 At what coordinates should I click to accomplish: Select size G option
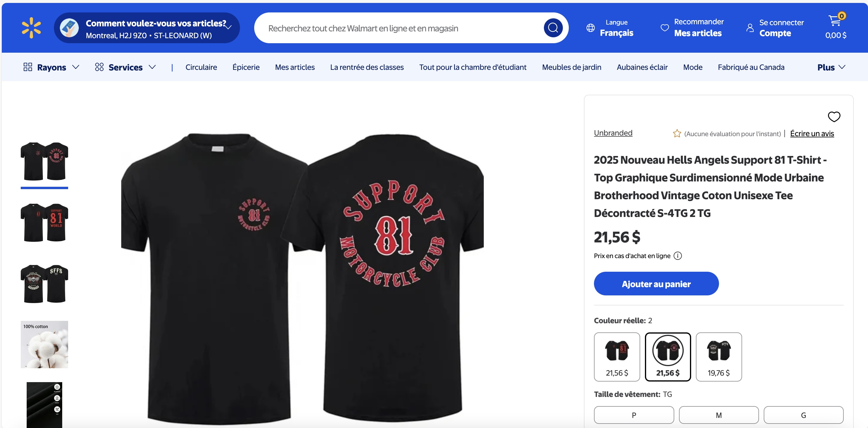(803, 415)
